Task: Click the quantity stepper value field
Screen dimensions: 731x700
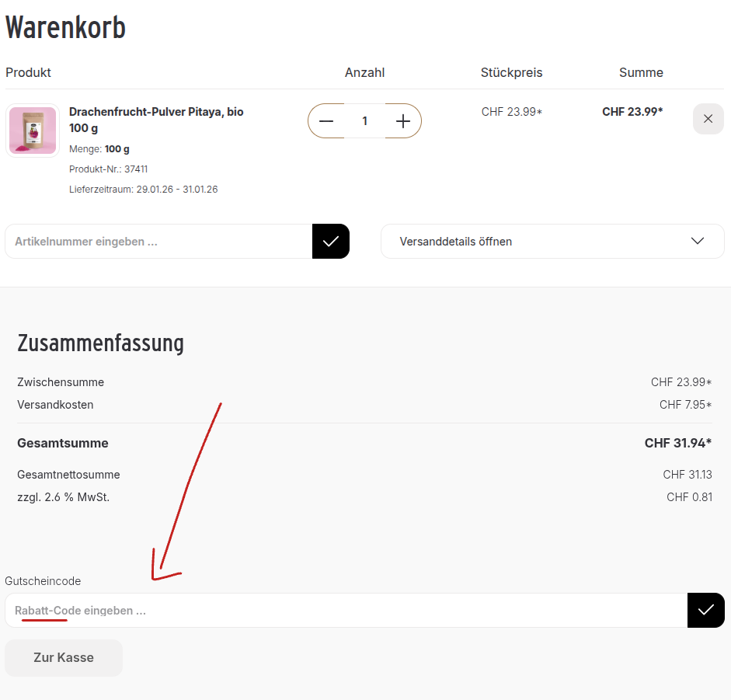Action: click(x=364, y=121)
